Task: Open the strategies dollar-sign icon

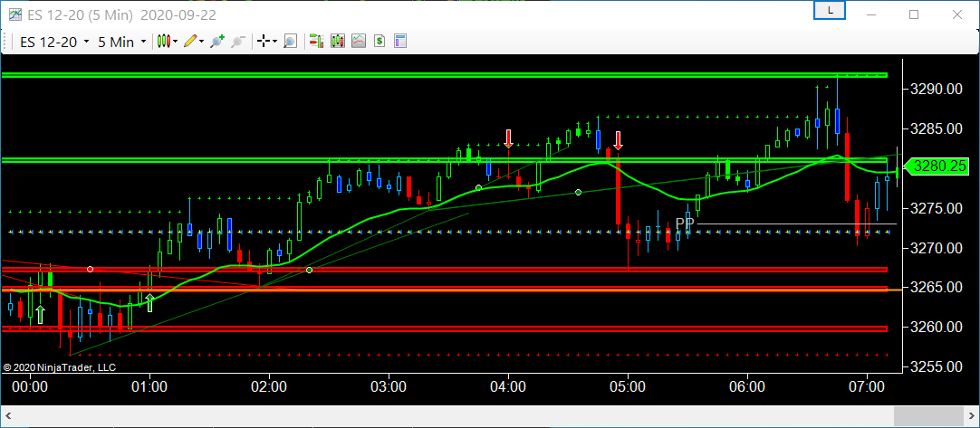Action: tap(380, 42)
